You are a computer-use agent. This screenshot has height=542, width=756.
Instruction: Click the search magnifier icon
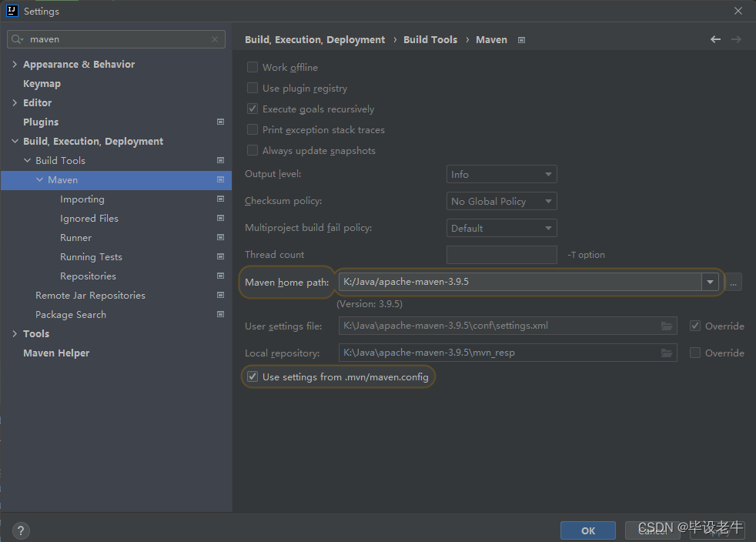[17, 39]
